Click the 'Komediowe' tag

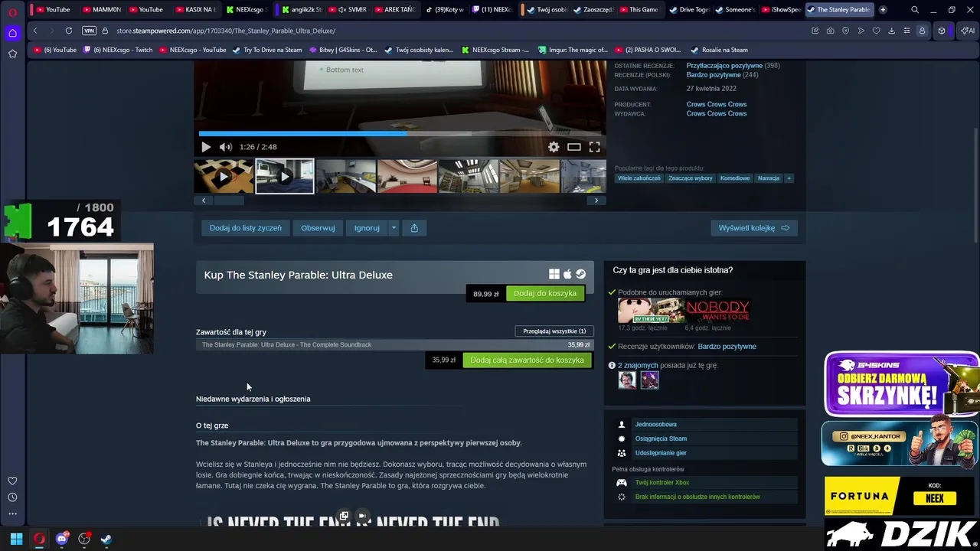735,178
